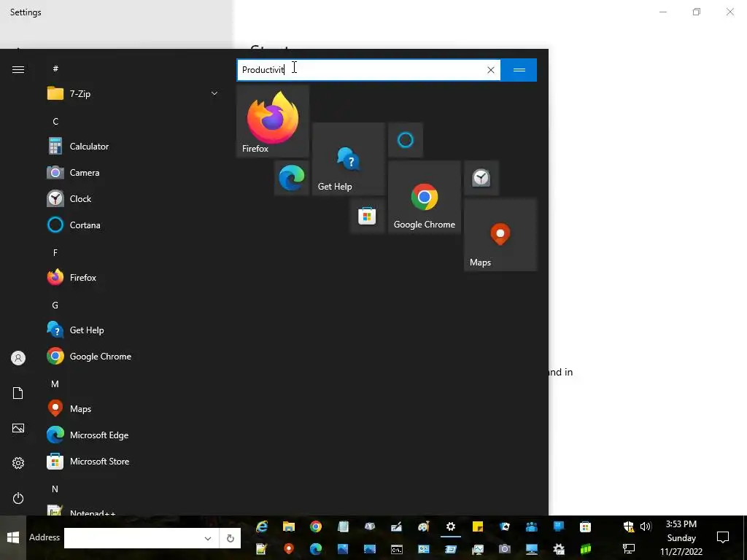Open Pictures from Start sidebar
Viewport: 747px width, 560px height.
(x=18, y=428)
